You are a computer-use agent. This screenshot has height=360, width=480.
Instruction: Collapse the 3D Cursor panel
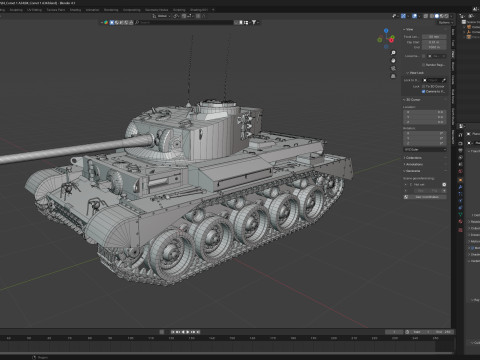[x=412, y=100]
